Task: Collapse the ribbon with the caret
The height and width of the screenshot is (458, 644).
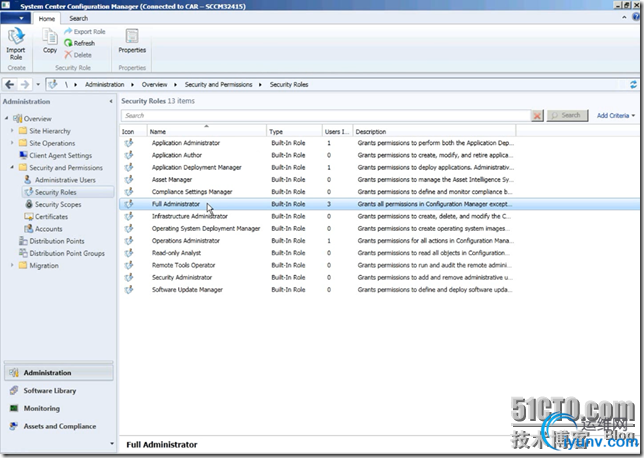Action: 624,17
